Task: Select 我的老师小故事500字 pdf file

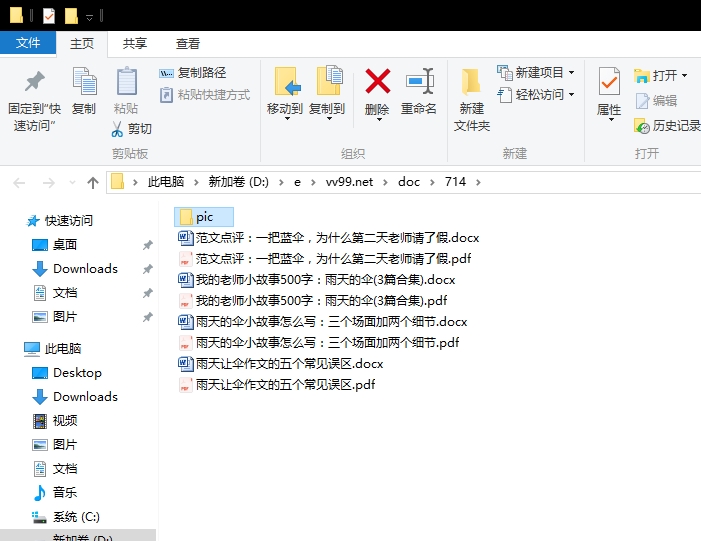Action: click(312, 300)
